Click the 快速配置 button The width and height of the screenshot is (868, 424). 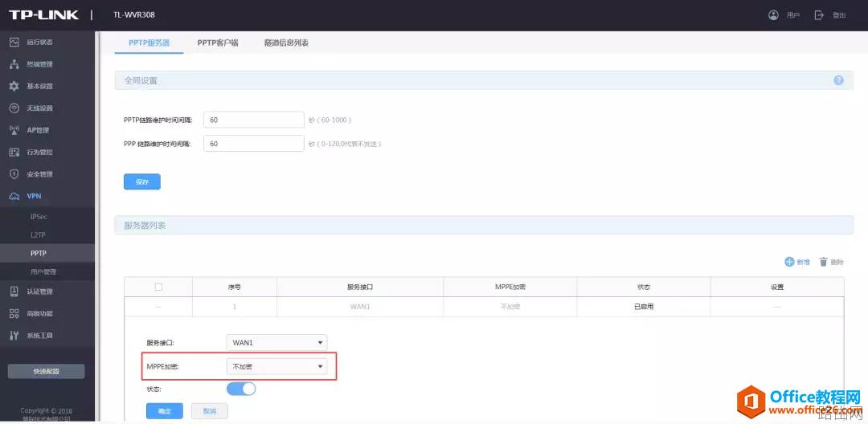pos(47,372)
